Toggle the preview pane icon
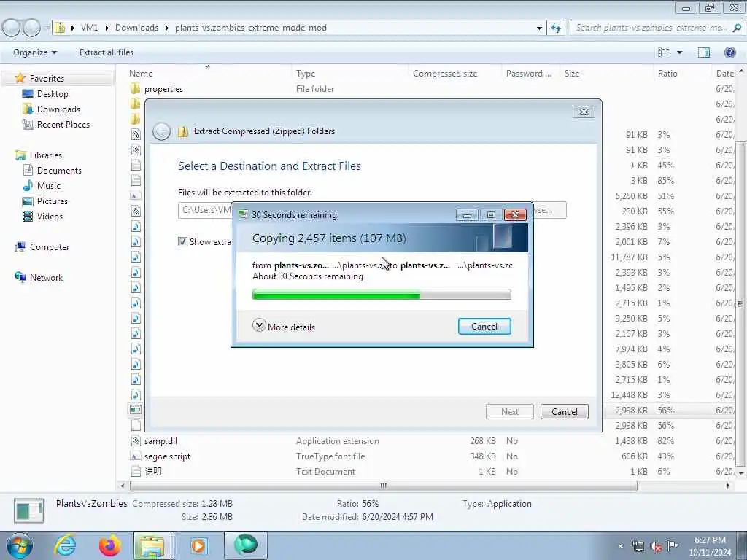 [704, 52]
